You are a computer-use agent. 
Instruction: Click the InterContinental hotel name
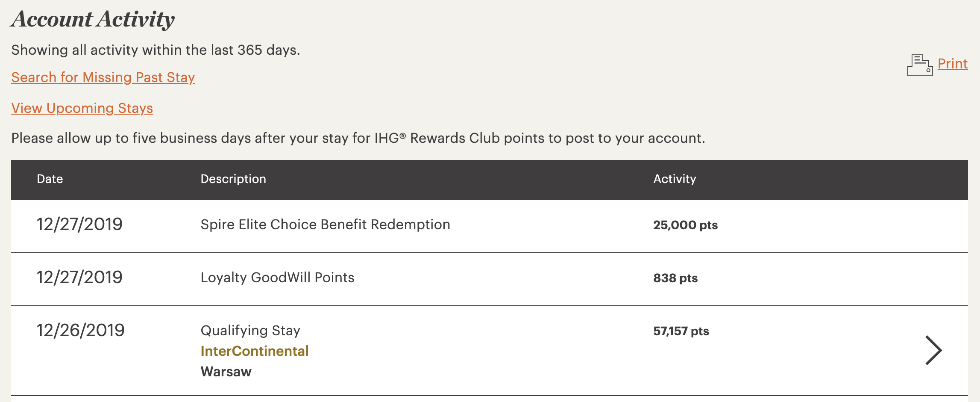(255, 351)
